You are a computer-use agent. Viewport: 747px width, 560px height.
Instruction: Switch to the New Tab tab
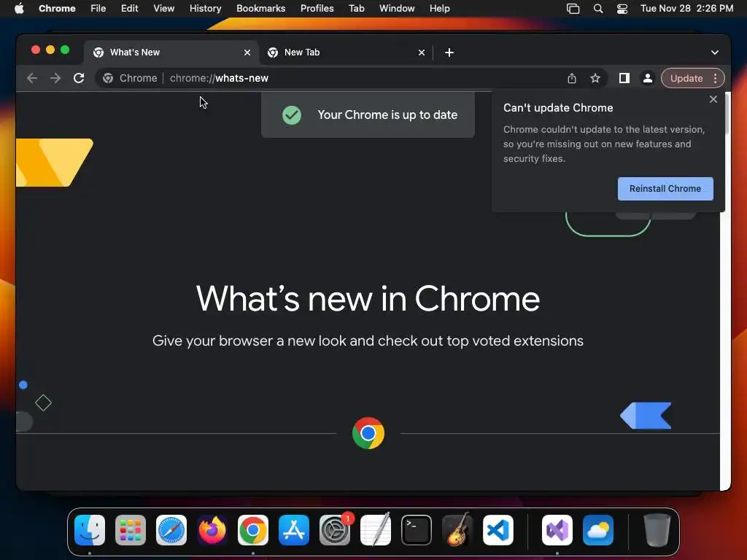tap(346, 52)
